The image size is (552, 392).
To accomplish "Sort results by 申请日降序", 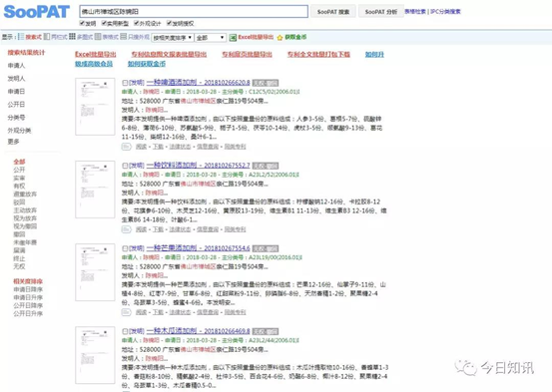I will click(28, 289).
